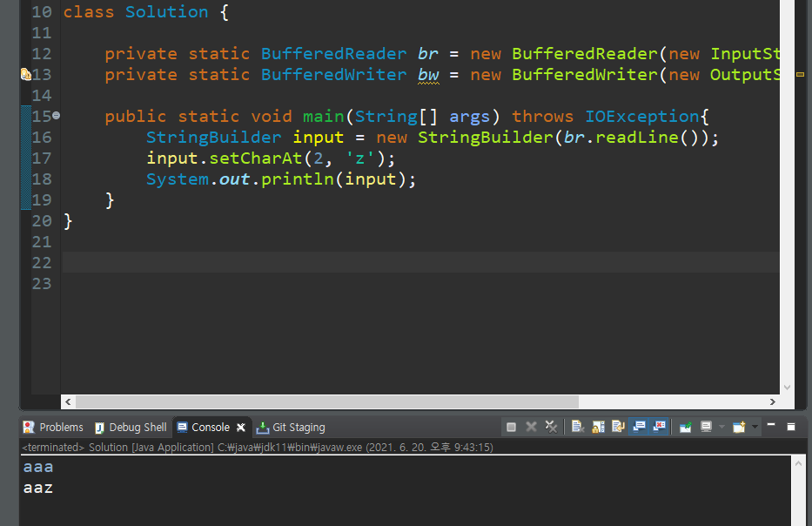Click the terminated Solution launch description text
The width and height of the screenshot is (812, 526).
(258, 448)
